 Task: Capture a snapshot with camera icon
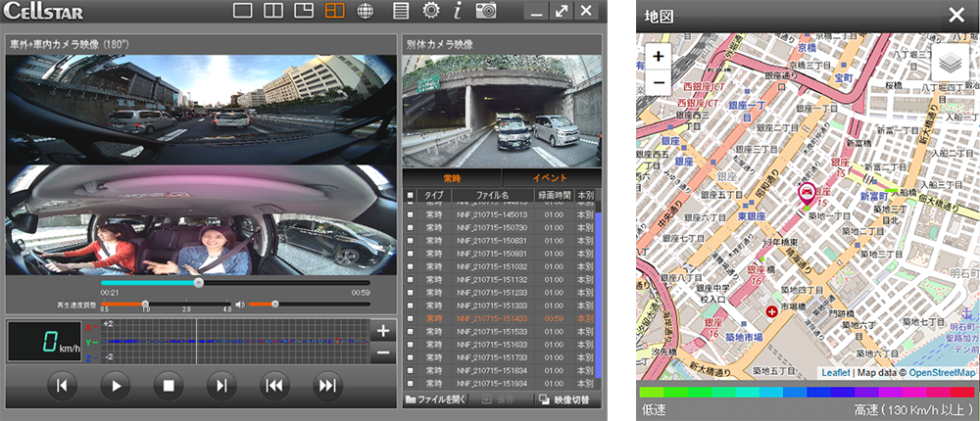tap(486, 11)
